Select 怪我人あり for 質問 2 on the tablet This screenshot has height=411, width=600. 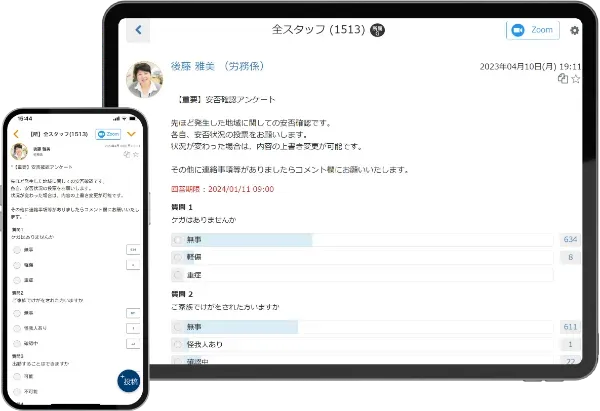tap(178, 344)
